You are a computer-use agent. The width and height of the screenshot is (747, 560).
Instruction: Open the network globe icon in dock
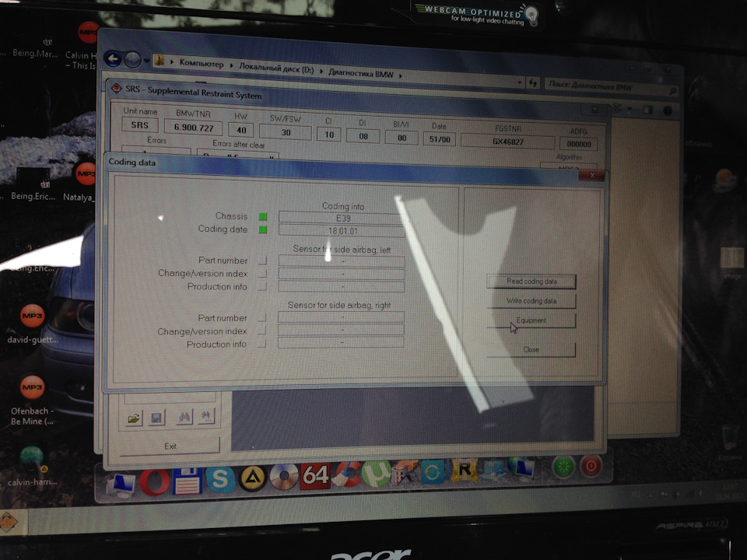click(521, 468)
